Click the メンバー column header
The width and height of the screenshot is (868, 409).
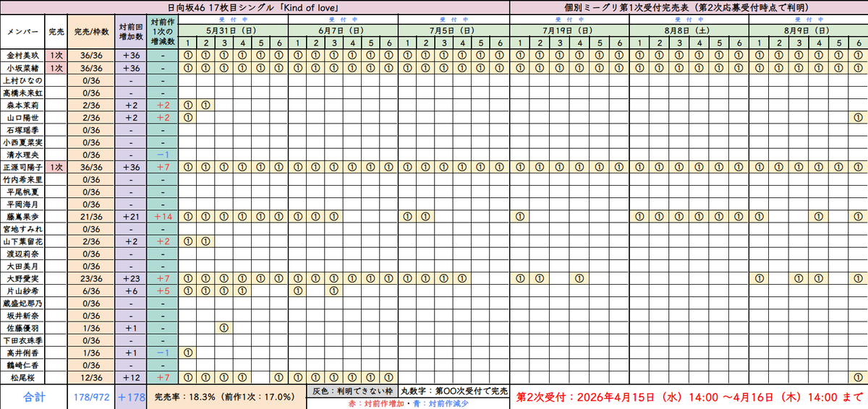pyautogui.click(x=22, y=32)
